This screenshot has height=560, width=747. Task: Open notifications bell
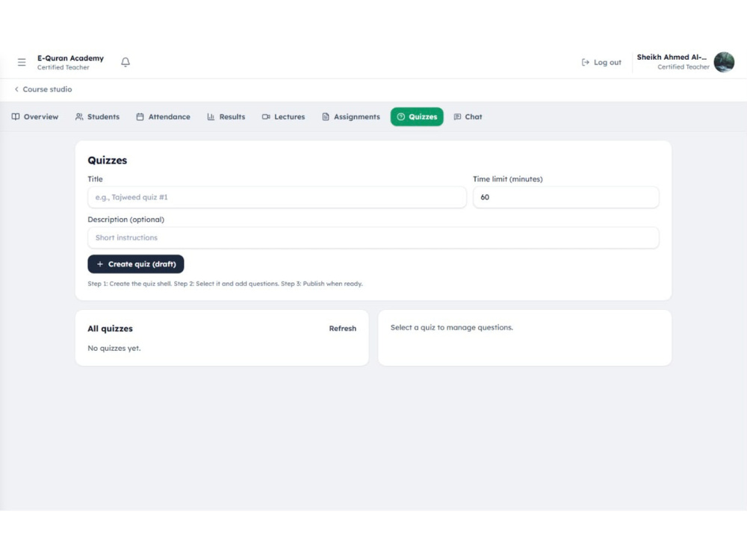pos(125,62)
